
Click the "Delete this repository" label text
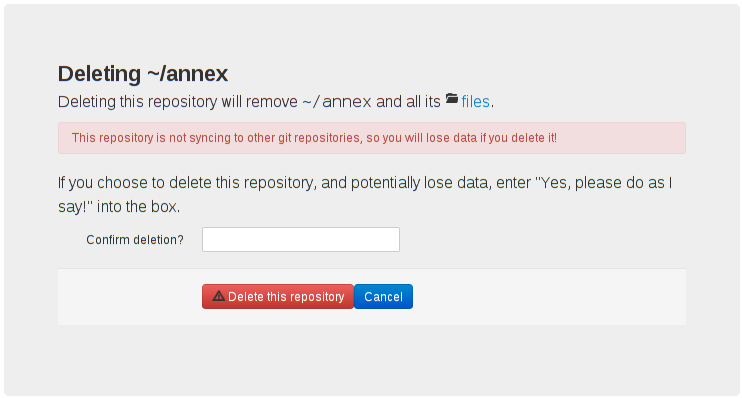tap(286, 297)
